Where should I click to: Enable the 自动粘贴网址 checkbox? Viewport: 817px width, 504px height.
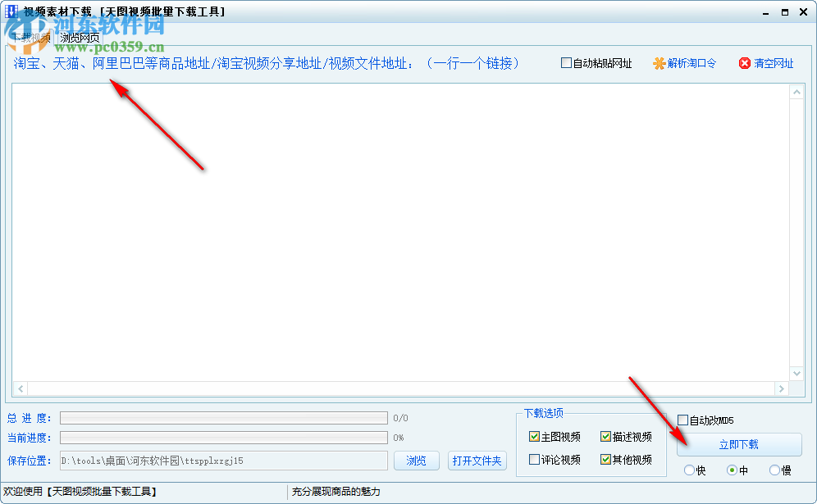(566, 63)
